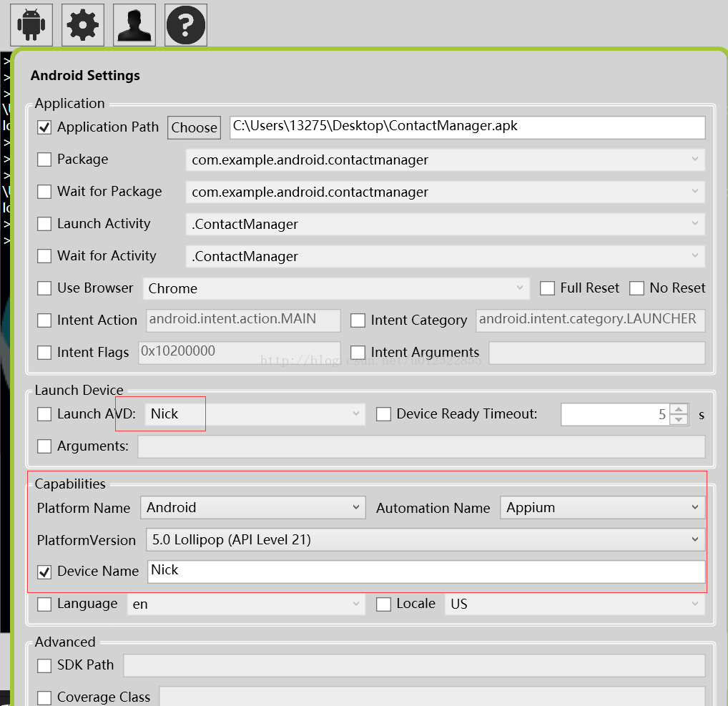Click the Intent Category input field

[x=591, y=320]
